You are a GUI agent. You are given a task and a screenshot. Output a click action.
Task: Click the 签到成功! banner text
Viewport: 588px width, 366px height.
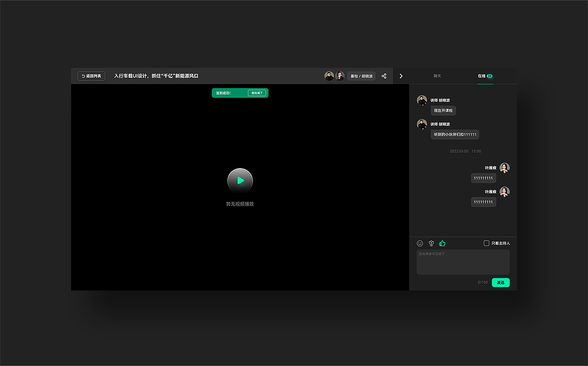point(223,93)
